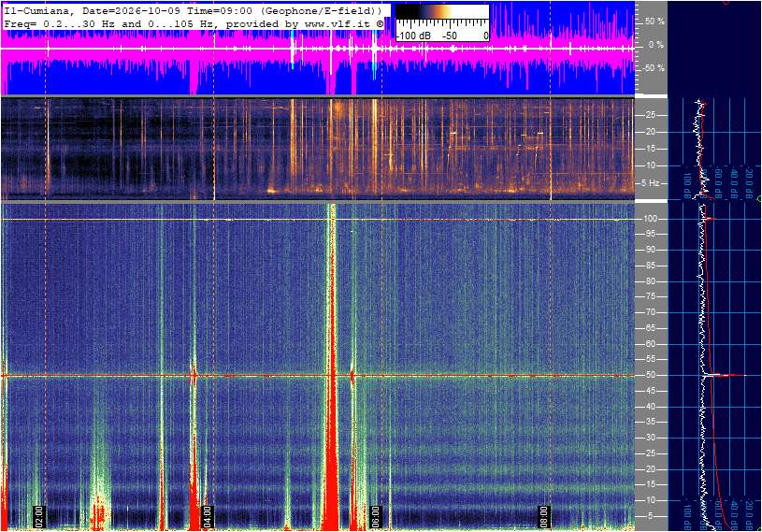Screen dimensions: 762x532
Task: Click the '5 Hz' label on geophone axis
Action: tap(650, 183)
